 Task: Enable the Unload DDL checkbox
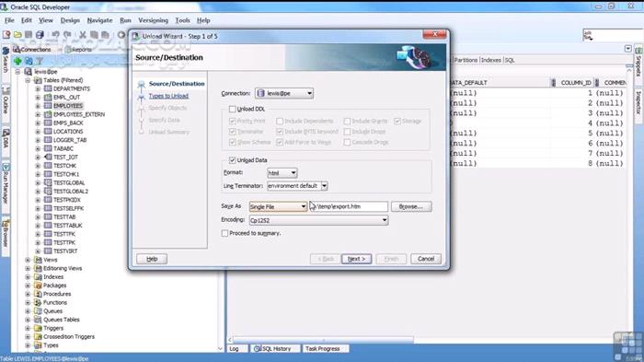coord(232,109)
